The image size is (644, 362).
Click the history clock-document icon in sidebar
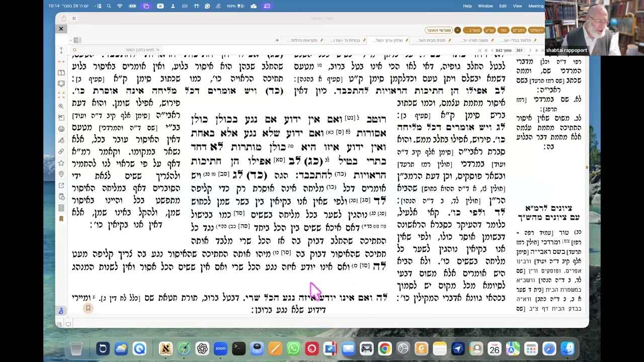pos(61,197)
